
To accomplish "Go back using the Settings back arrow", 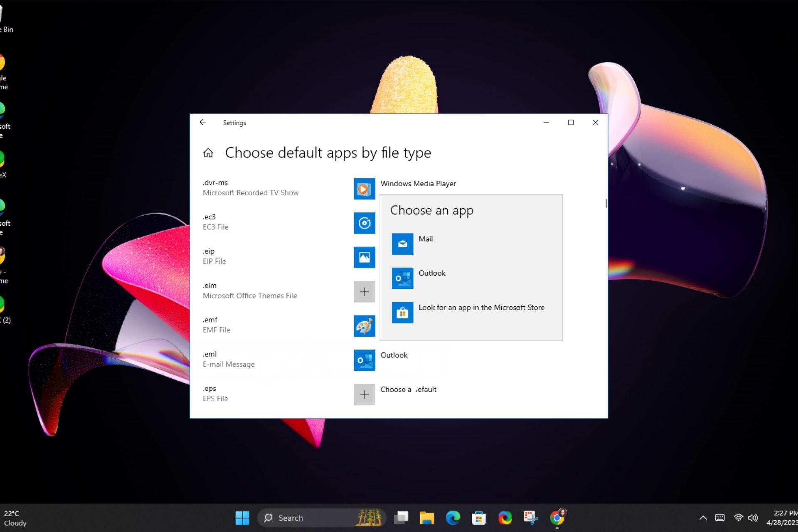I will pos(202,122).
